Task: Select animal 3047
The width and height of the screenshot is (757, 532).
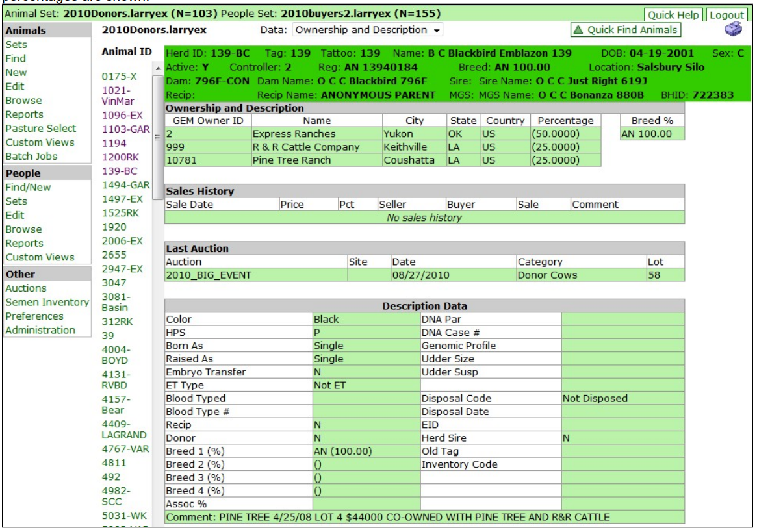Action: 114,283
